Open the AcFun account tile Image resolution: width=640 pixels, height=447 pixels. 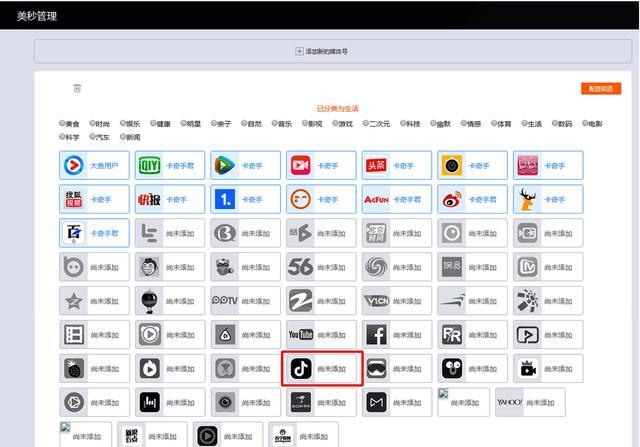[397, 199]
